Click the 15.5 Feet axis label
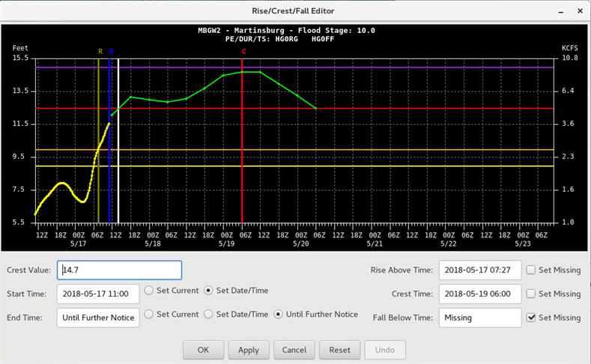 [20, 58]
